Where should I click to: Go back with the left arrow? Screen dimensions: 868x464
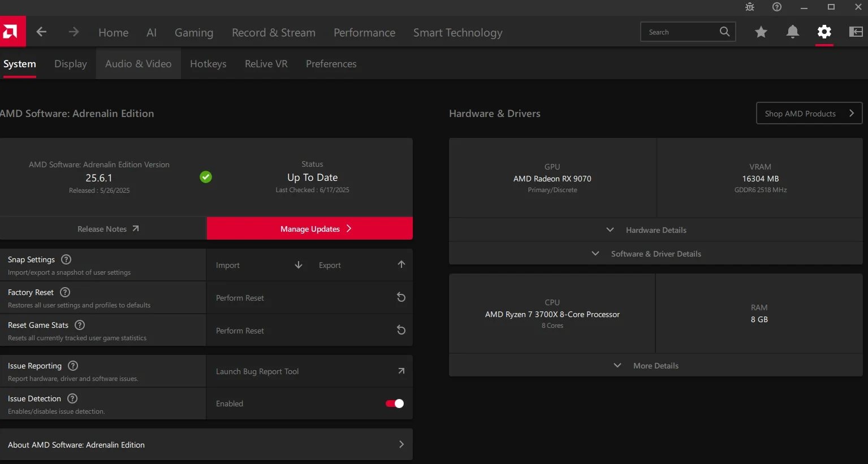click(x=41, y=32)
